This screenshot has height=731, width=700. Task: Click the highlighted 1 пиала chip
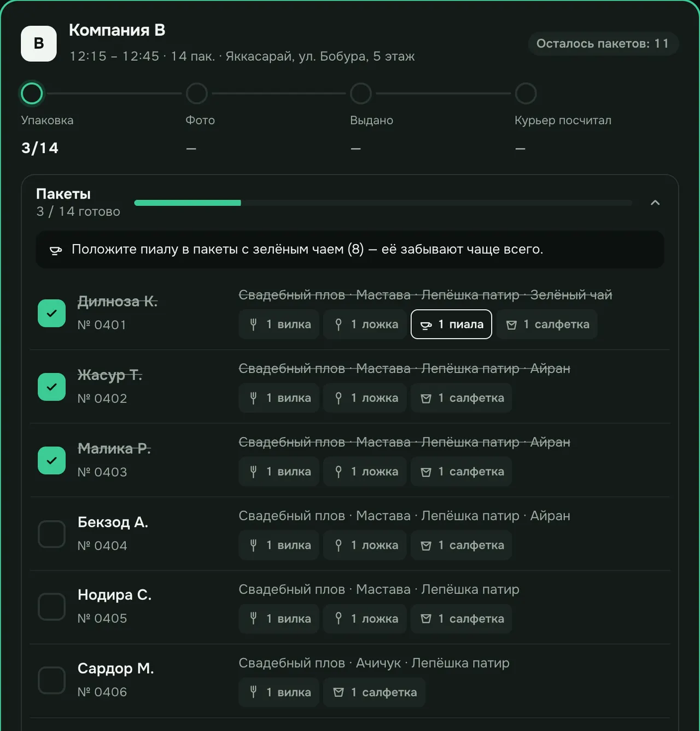pos(451,324)
